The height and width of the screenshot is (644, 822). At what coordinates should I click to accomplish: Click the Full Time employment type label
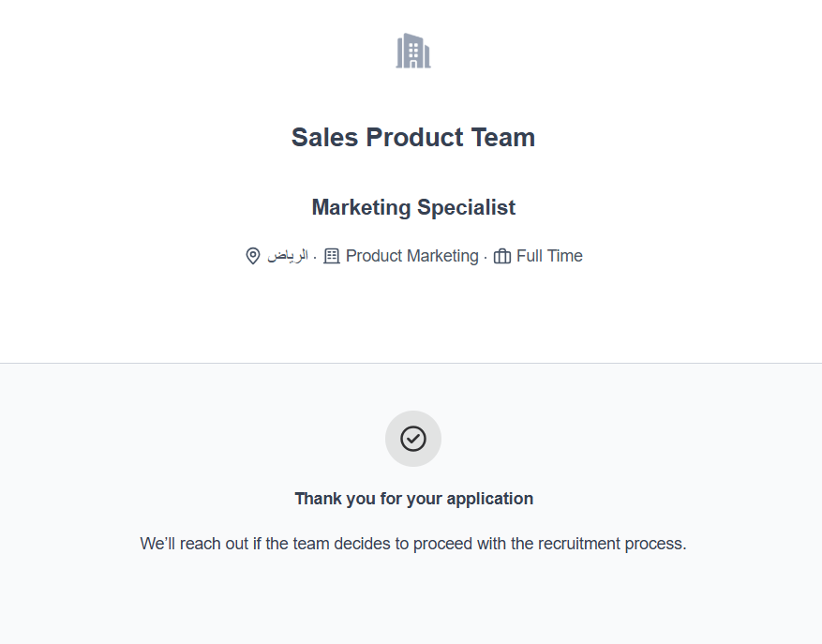pyautogui.click(x=549, y=256)
